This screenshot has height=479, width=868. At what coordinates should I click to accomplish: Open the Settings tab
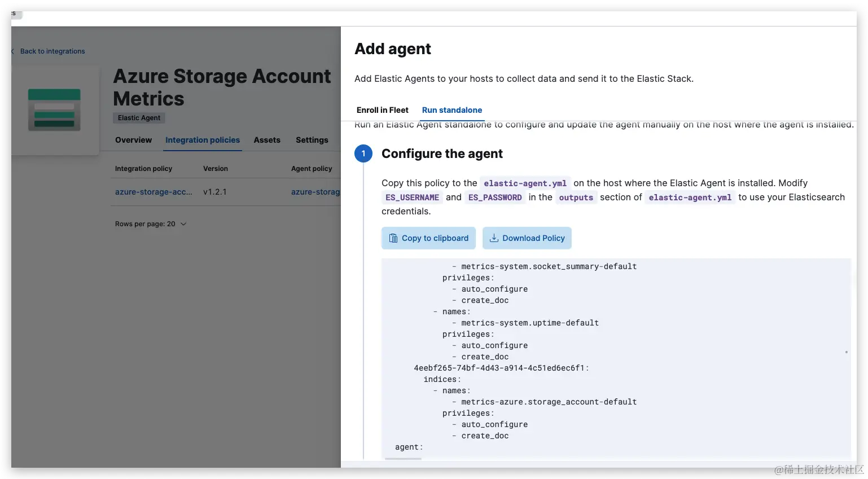point(312,140)
